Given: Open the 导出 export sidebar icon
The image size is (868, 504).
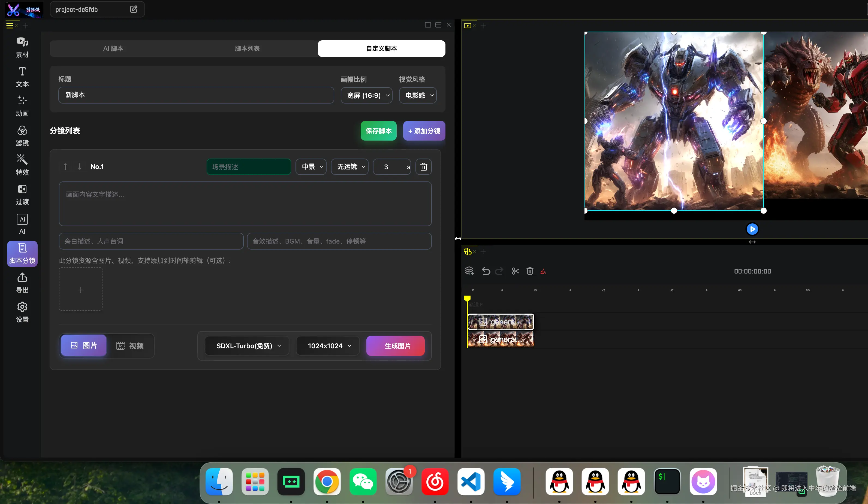Looking at the screenshot, I should point(22,278).
